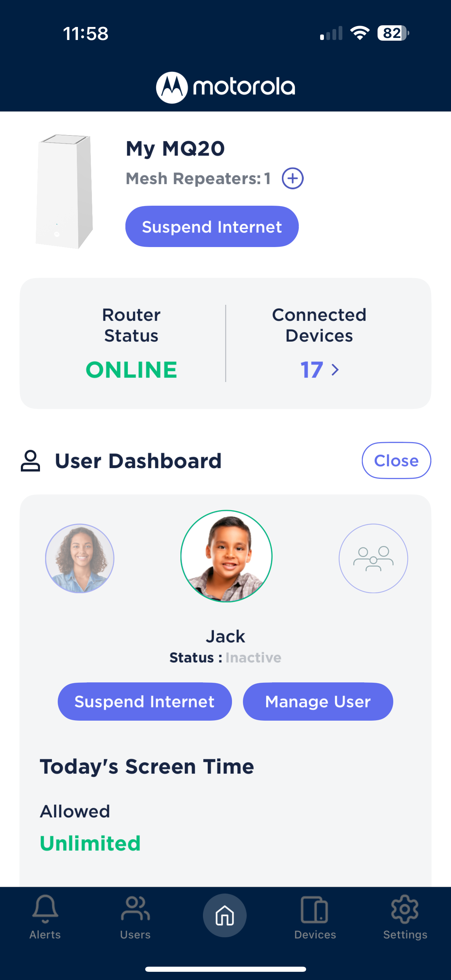The height and width of the screenshot is (980, 451).
Task: Tap the Home icon in the bottom bar
Action: [x=225, y=915]
